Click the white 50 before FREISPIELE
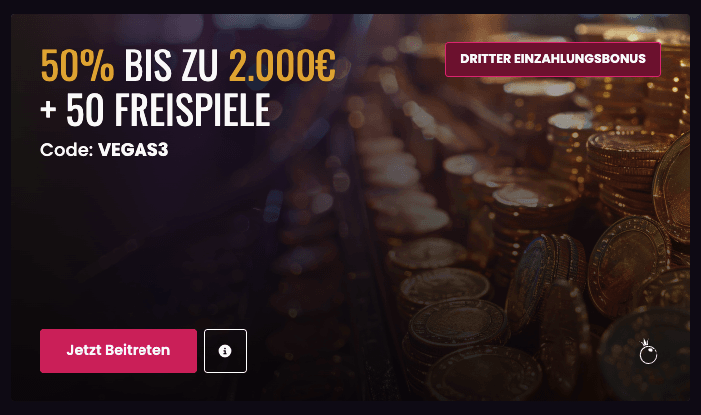Screen dimensions: 701x415 pos(84,110)
